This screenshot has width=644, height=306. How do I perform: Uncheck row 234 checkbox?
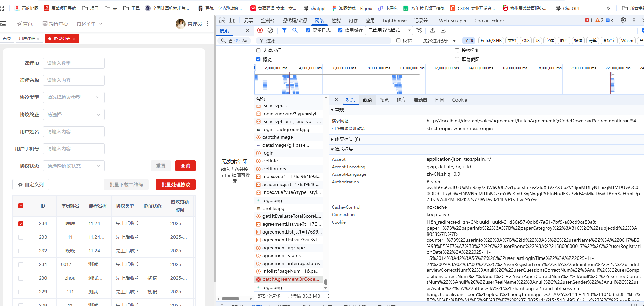point(21,224)
